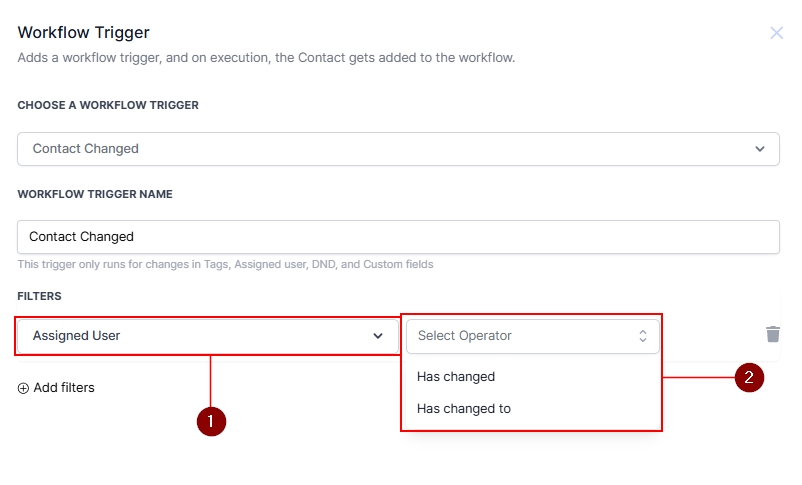Delete the Assigned User filter with trash icon
This screenshot has width=802, height=485.
[x=772, y=335]
